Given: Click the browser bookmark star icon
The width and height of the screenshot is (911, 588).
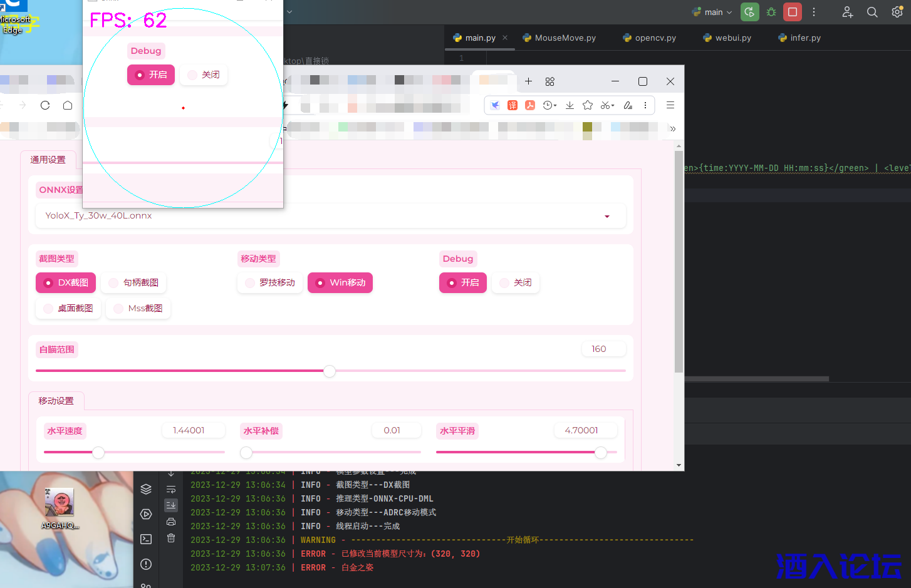Looking at the screenshot, I should (x=588, y=105).
